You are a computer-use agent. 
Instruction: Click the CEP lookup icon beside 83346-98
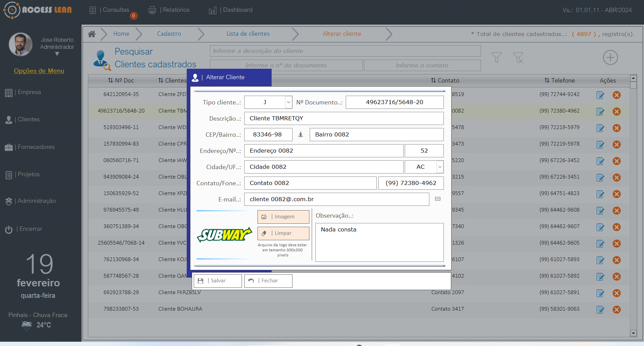(301, 135)
